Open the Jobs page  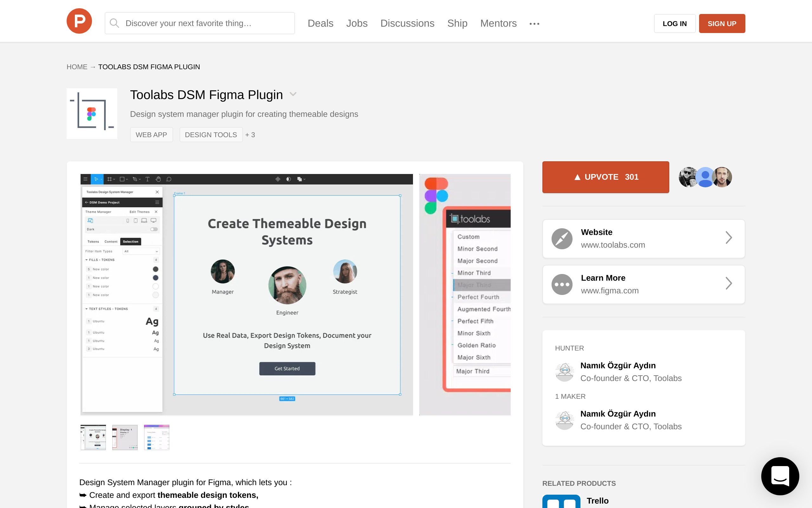click(357, 23)
